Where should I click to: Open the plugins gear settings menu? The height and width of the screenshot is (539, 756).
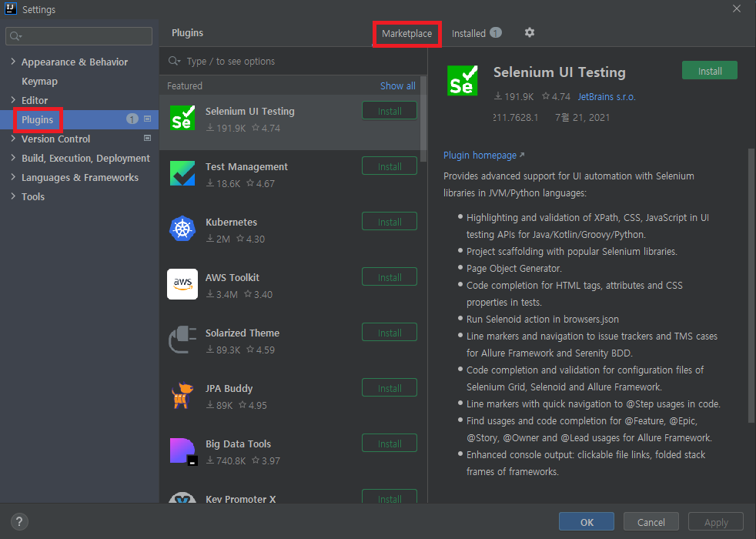coord(530,32)
